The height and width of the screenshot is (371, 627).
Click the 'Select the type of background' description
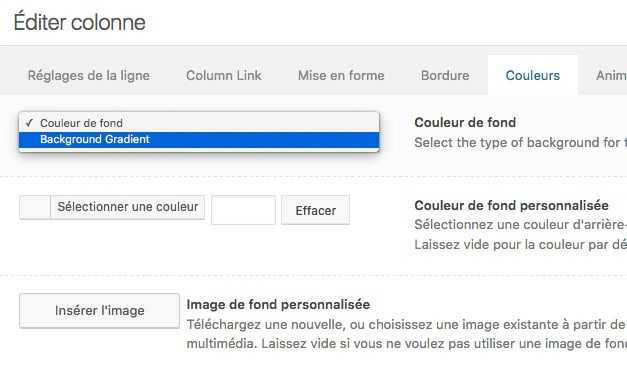(x=520, y=142)
